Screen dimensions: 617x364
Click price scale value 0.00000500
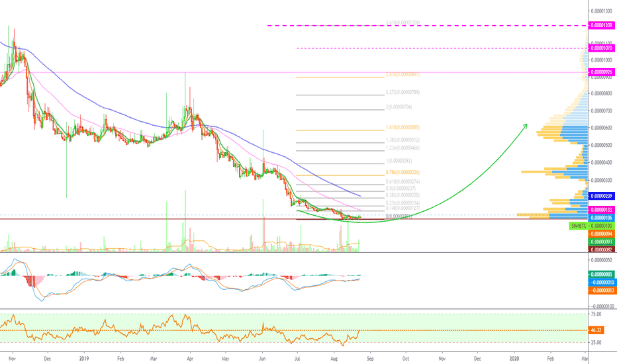click(602, 145)
